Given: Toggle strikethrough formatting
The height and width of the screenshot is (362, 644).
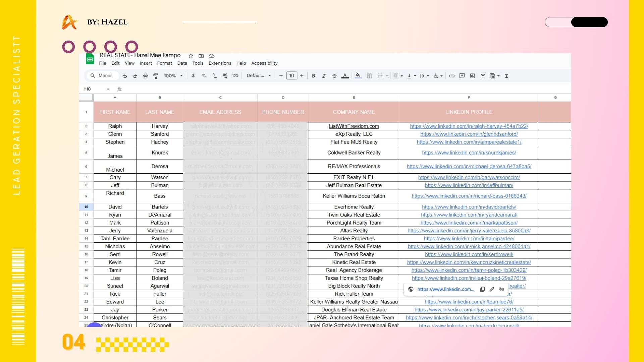Looking at the screenshot, I should [x=334, y=76].
